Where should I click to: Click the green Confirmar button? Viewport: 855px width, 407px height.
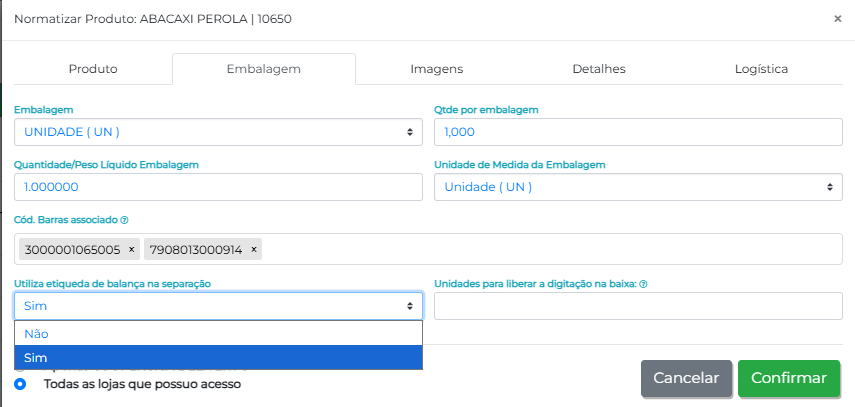(788, 378)
